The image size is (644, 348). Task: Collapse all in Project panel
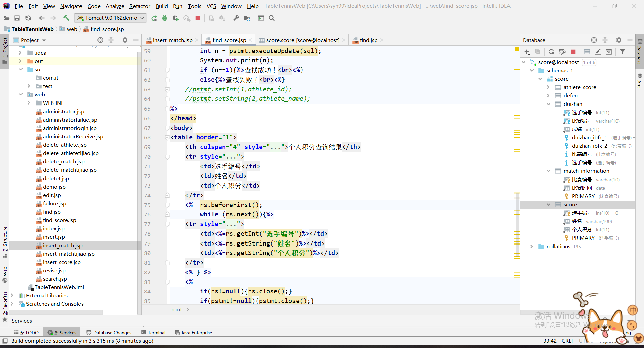pos(111,40)
